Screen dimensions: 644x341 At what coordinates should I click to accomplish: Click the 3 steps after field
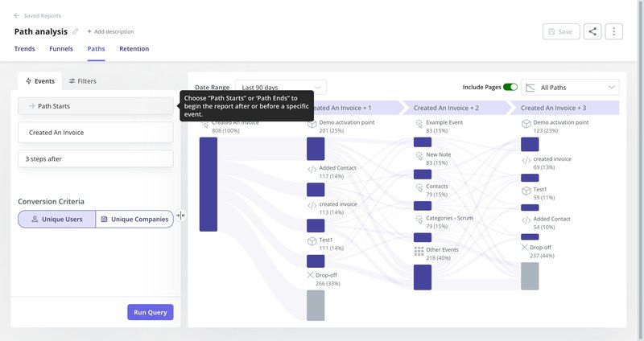95,158
